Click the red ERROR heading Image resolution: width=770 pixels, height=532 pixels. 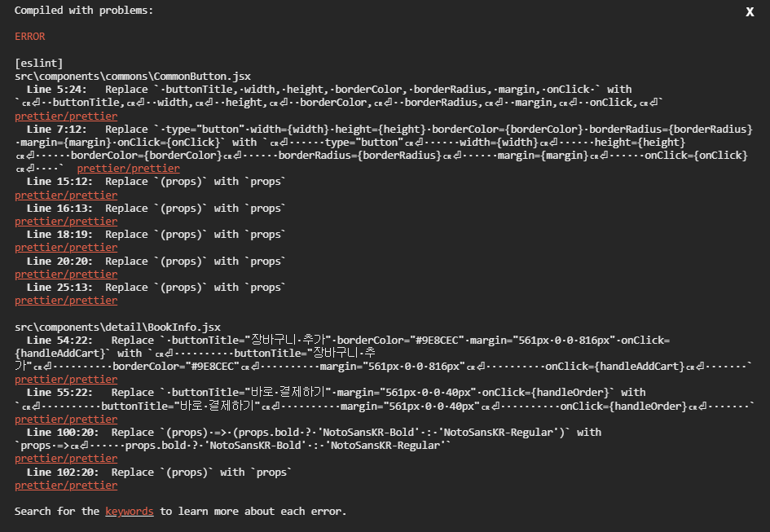[30, 37]
